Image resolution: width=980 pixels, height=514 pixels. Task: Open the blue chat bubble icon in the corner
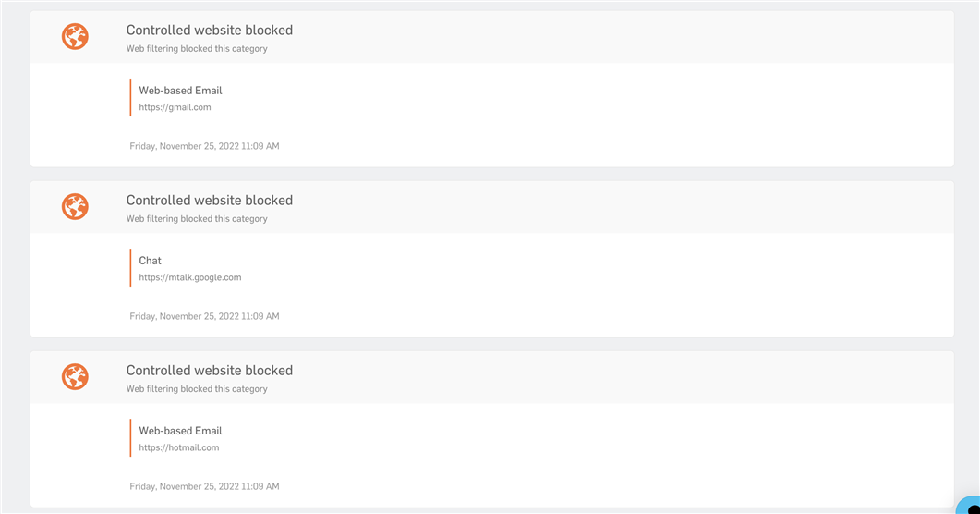[969, 506]
